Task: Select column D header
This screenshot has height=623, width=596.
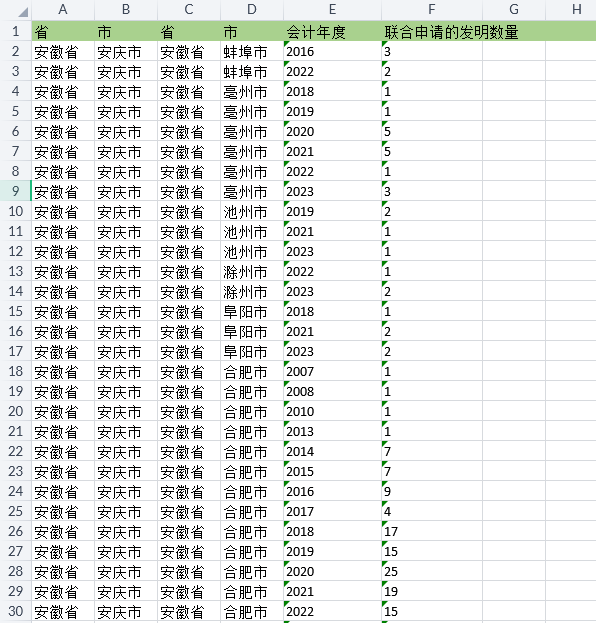Action: tap(252, 10)
